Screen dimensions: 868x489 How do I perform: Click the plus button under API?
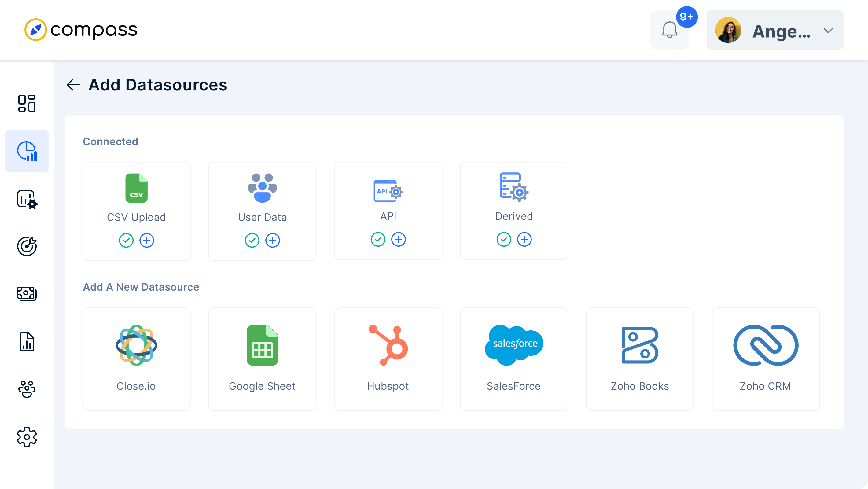click(398, 239)
